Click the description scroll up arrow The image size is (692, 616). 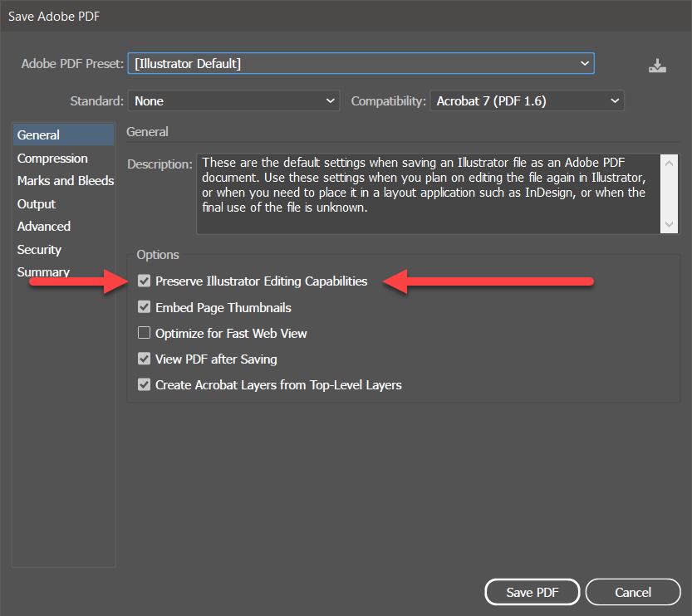(x=669, y=164)
